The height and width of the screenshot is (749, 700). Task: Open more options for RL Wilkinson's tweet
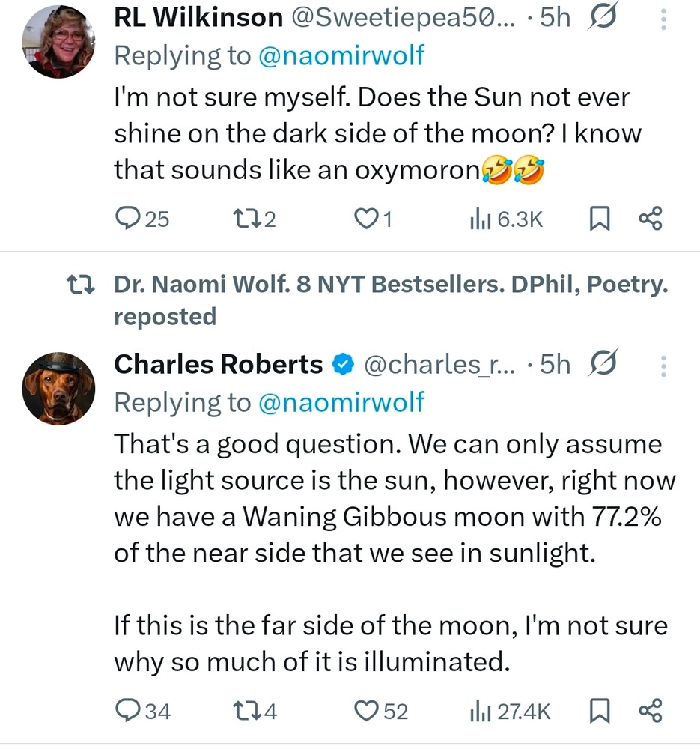pos(663,19)
